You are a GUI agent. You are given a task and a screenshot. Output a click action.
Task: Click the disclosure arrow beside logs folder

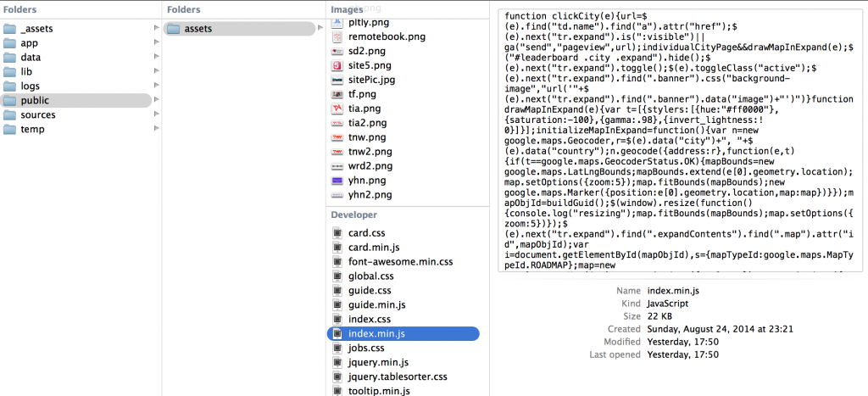pyautogui.click(x=155, y=86)
